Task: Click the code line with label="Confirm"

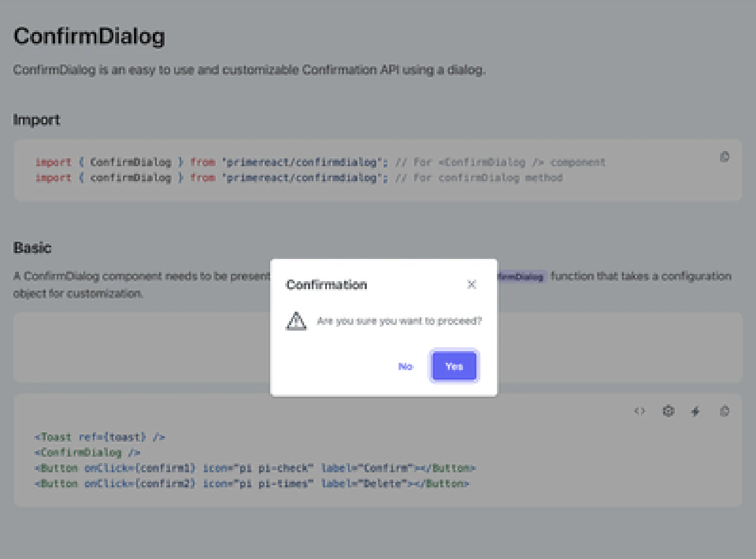Action: (255, 468)
